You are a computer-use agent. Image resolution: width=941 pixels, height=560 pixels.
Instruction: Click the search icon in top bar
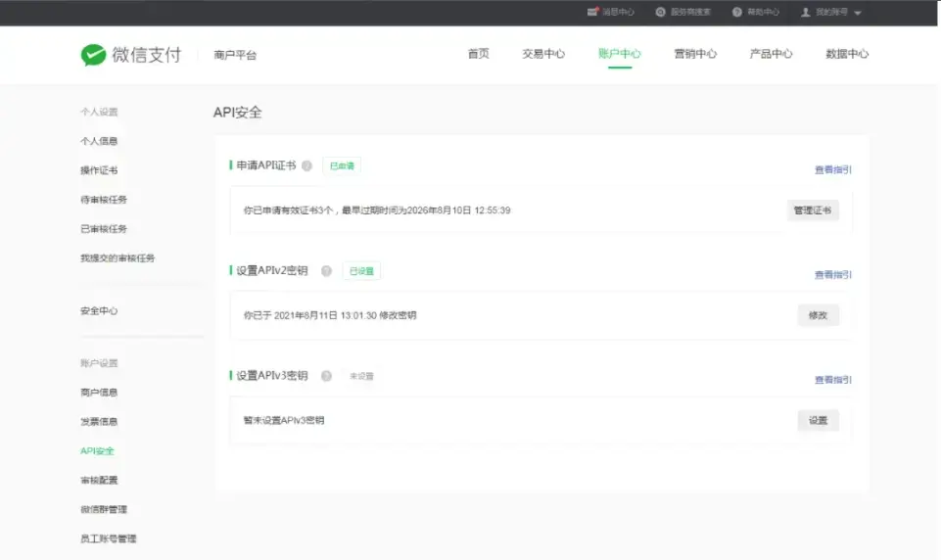pyautogui.click(x=661, y=12)
